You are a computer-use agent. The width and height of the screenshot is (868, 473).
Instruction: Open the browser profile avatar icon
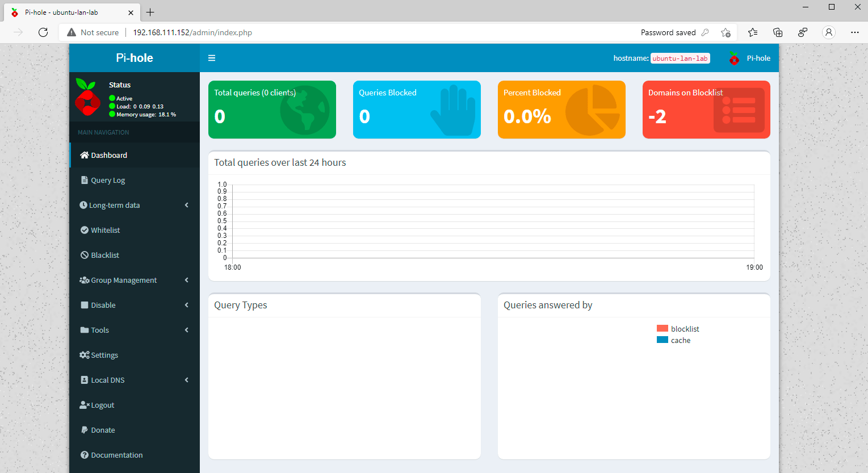click(x=829, y=32)
